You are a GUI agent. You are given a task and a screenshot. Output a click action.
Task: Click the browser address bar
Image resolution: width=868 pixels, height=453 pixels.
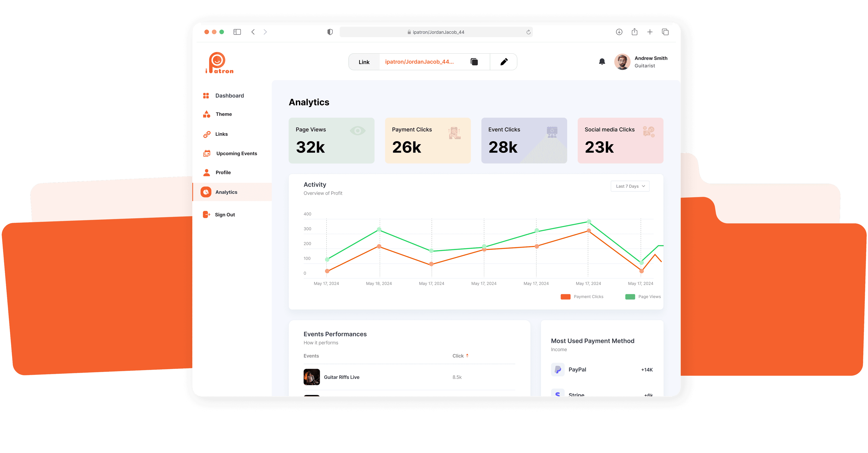coord(436,32)
